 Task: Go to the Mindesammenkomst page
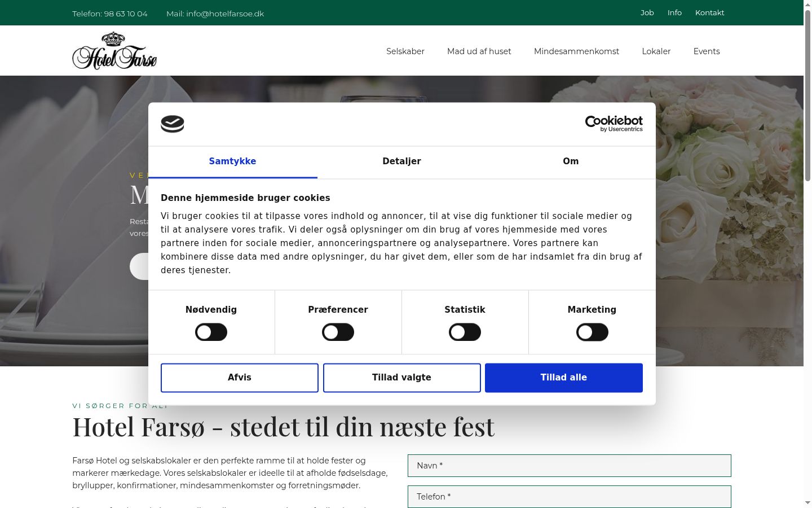[576, 51]
